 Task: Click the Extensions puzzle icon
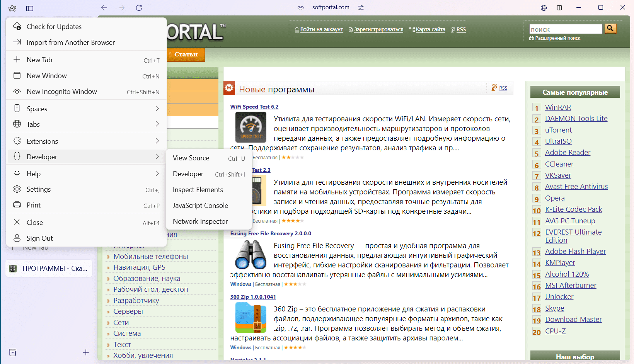(17, 141)
